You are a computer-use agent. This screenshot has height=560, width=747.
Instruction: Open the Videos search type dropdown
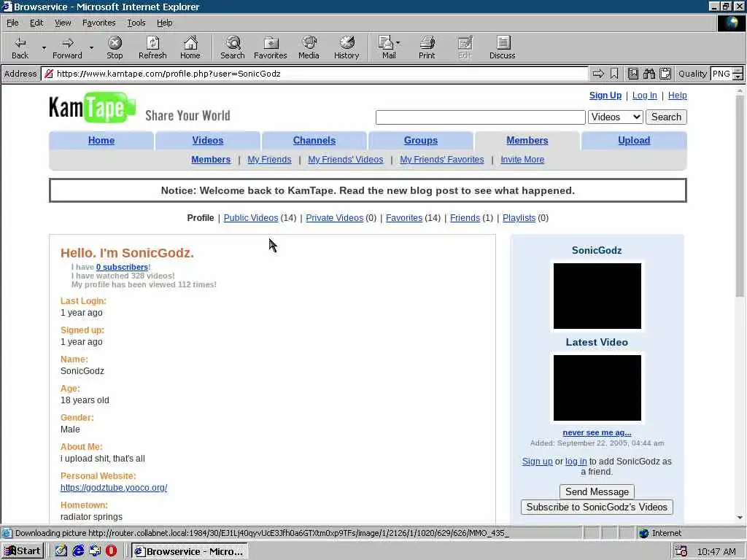(x=616, y=117)
